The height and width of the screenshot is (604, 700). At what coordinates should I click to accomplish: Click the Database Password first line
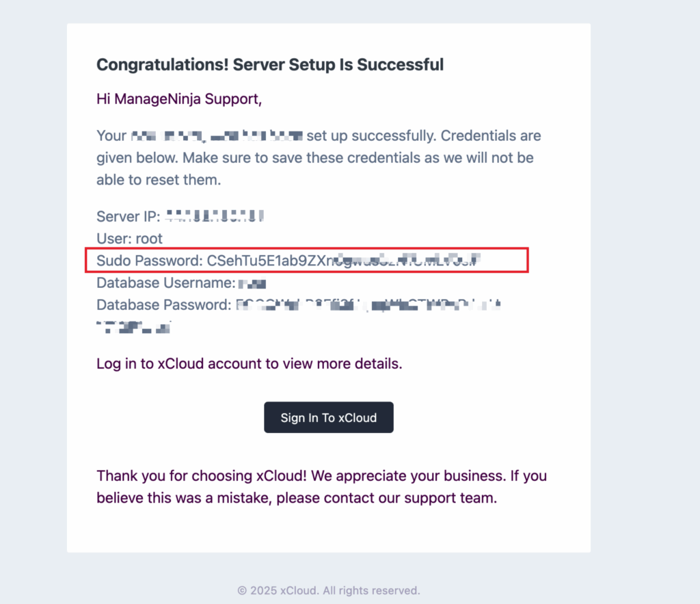click(x=299, y=305)
